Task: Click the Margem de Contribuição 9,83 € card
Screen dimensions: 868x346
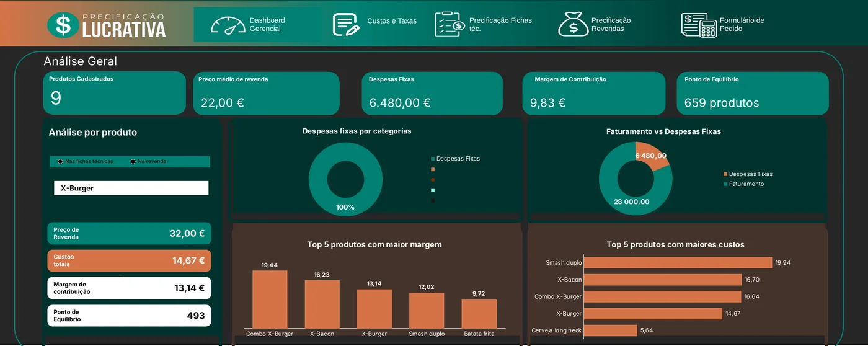Action: pyautogui.click(x=594, y=93)
